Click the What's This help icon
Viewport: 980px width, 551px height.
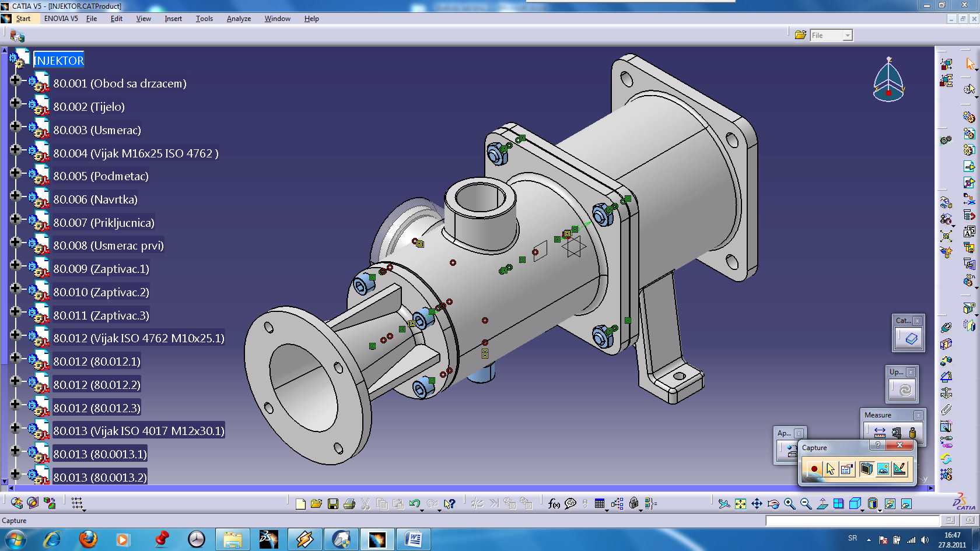(x=449, y=504)
